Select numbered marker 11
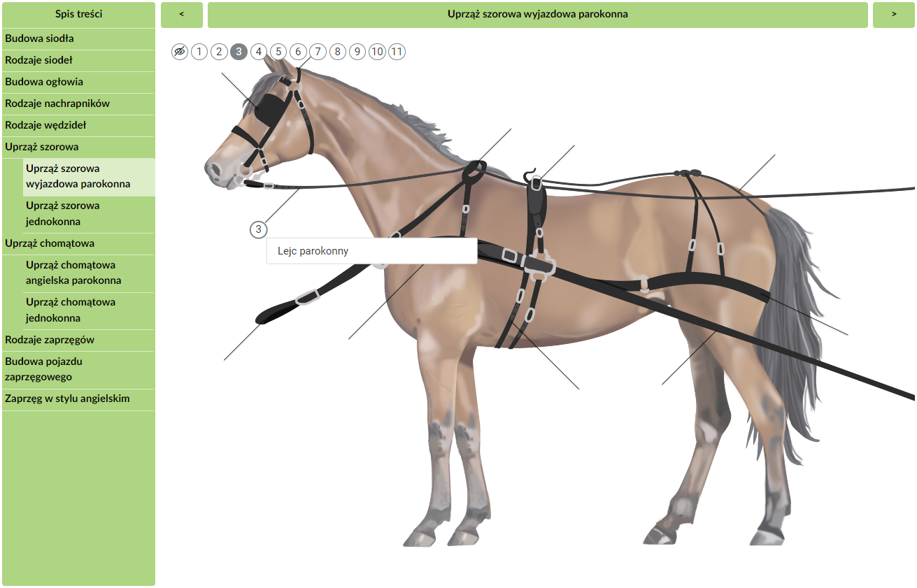917x588 pixels. (x=397, y=52)
